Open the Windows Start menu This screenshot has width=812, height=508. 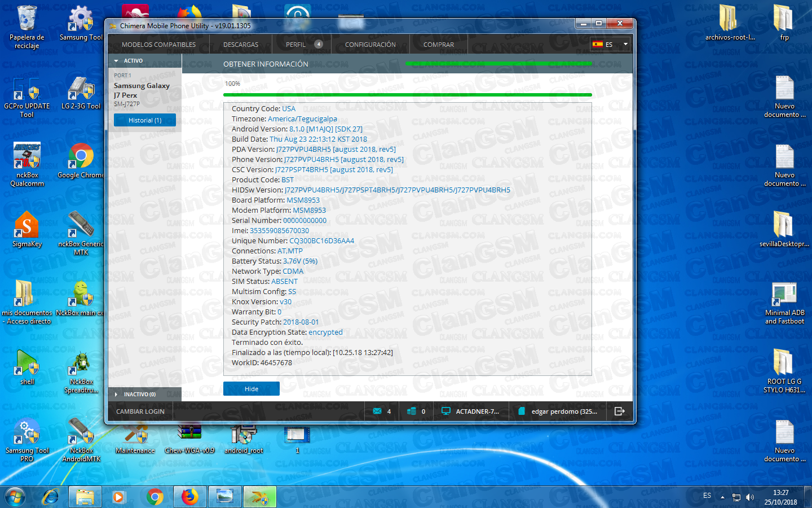(15, 497)
